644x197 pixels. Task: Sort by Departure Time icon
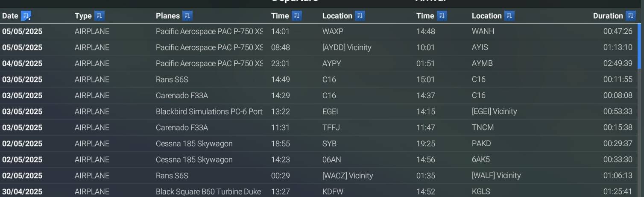(296, 16)
